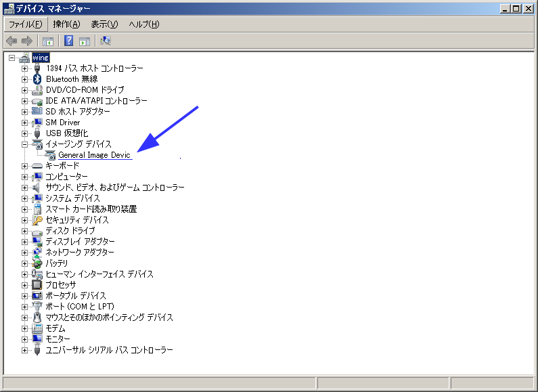The height and width of the screenshot is (392, 538).
Task: Maximize the デバイス マネージャー window
Action: point(516,9)
